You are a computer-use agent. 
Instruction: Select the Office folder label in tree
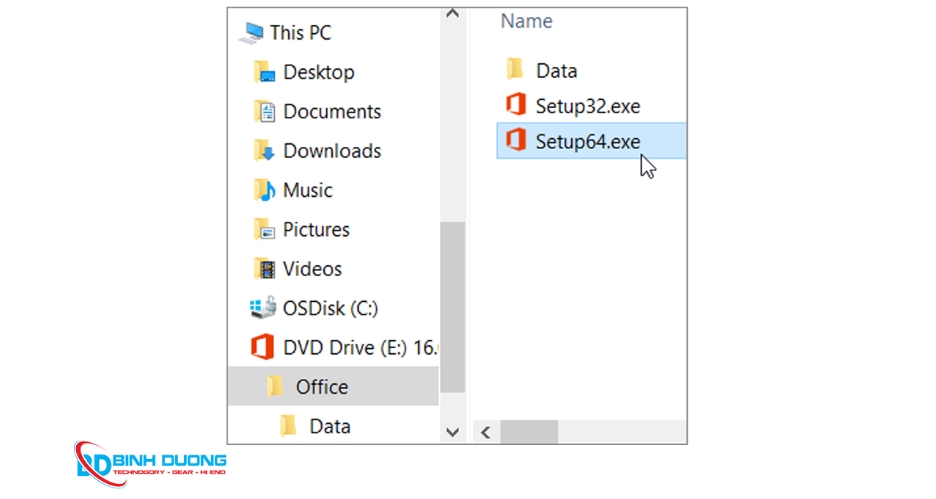point(322,387)
